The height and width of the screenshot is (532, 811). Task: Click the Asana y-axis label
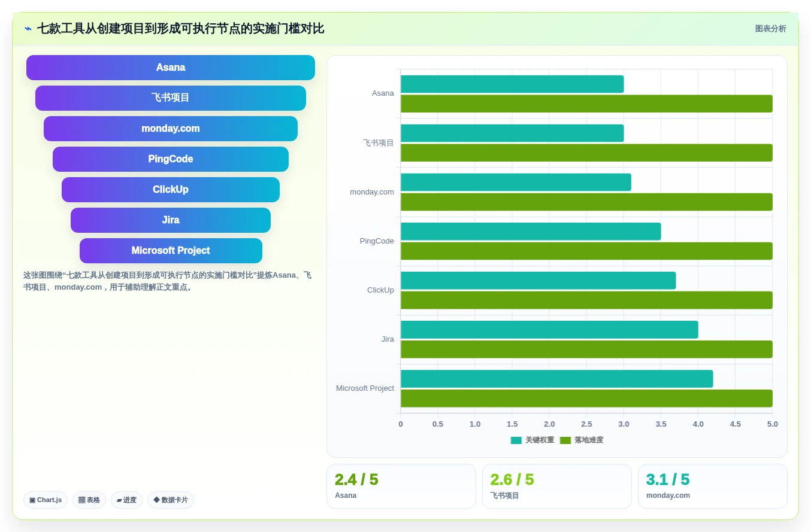pos(383,93)
